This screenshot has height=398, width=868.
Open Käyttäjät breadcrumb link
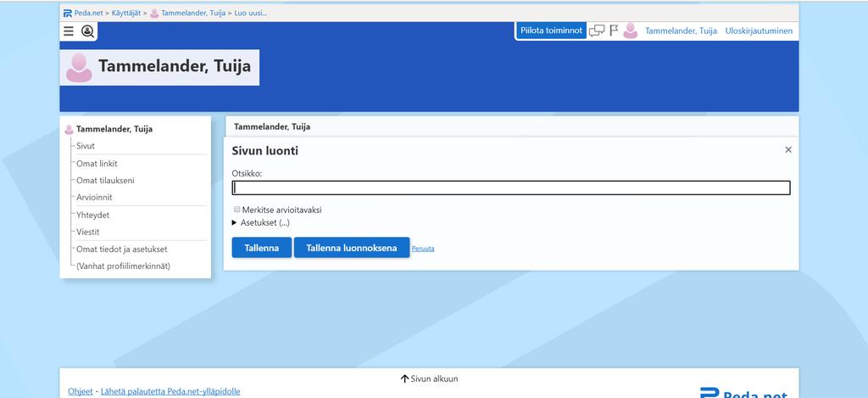(x=126, y=13)
